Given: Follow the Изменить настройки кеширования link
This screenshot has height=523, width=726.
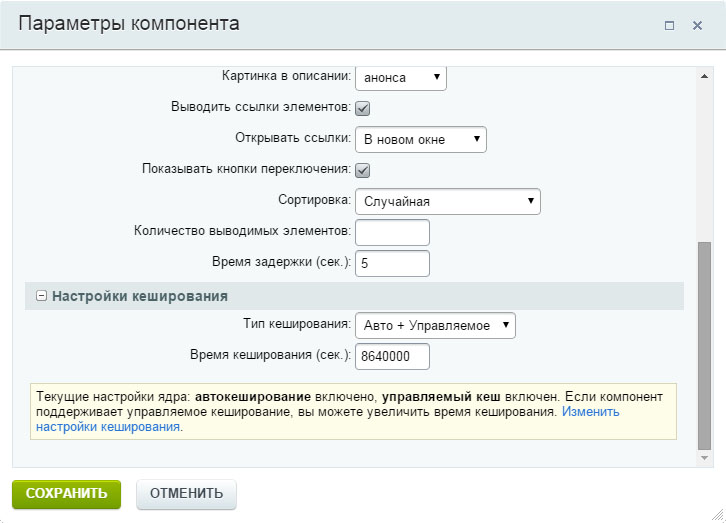Looking at the screenshot, I should pyautogui.click(x=590, y=411).
